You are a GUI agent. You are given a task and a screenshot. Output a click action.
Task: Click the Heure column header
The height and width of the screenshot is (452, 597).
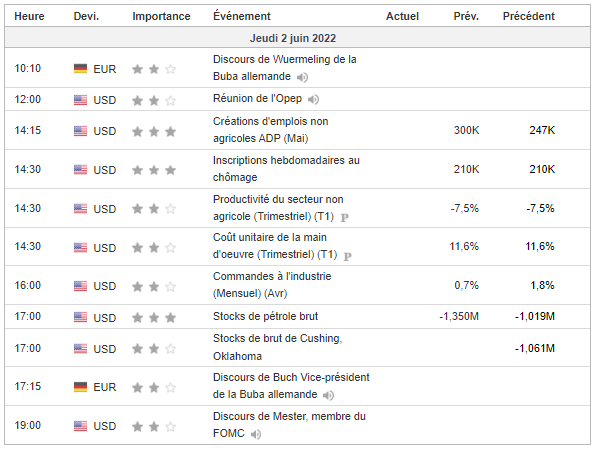tap(29, 16)
